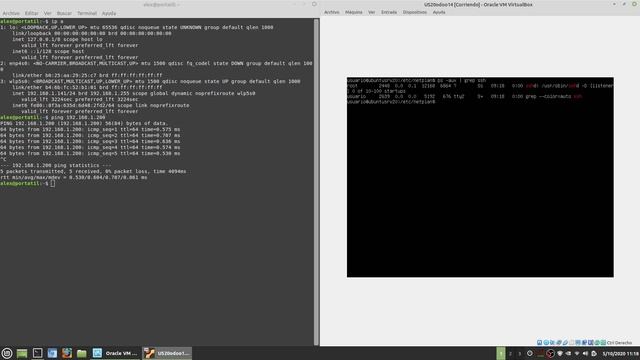Open the Ayuda menu in the terminal window
This screenshot has height=360, width=640.
pyautogui.click(x=109, y=13)
